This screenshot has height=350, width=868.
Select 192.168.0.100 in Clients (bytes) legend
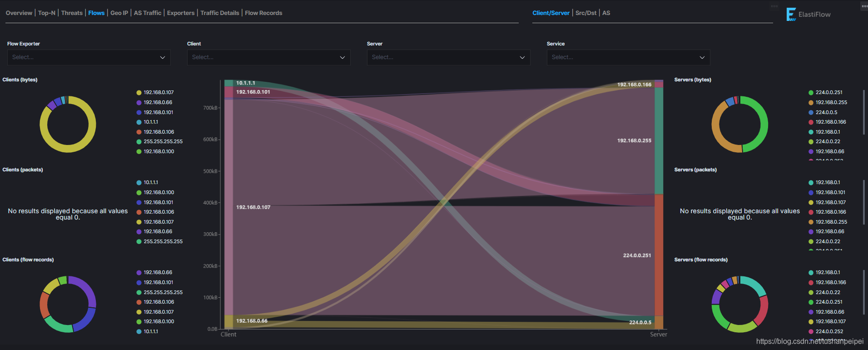click(155, 152)
